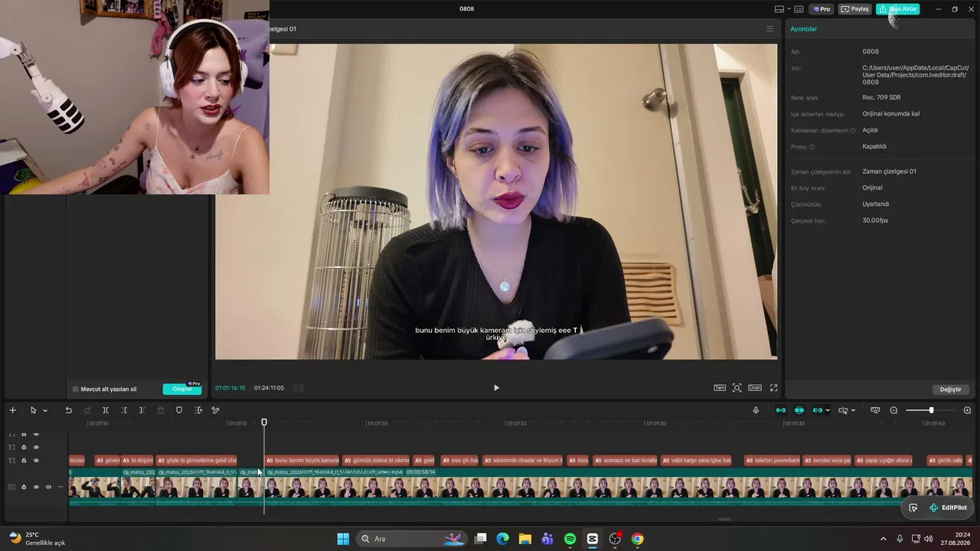Toggle the main track magnet

click(x=780, y=410)
